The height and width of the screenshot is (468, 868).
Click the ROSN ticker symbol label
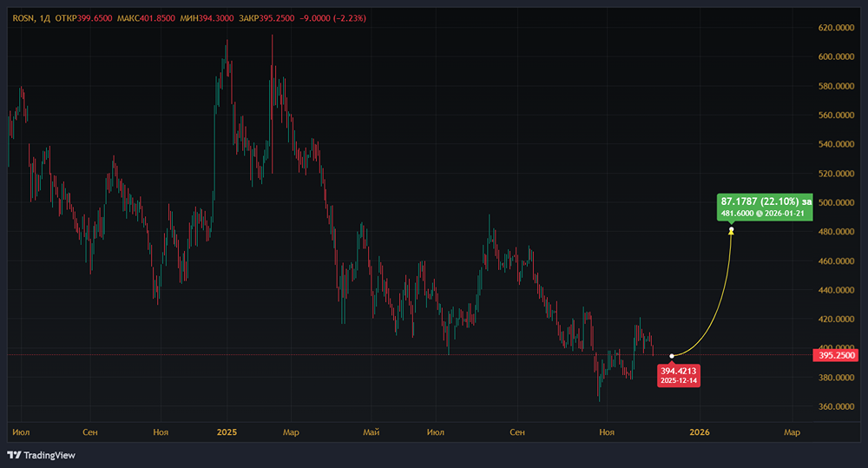pyautogui.click(x=23, y=18)
